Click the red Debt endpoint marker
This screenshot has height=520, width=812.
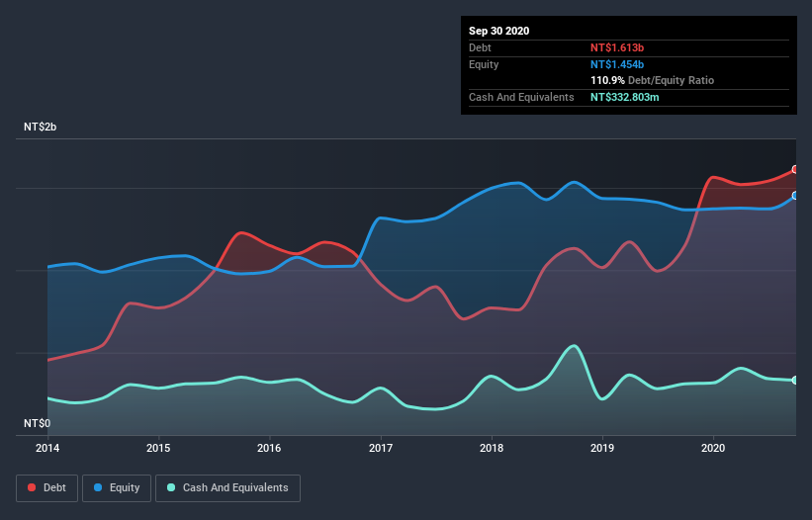pos(795,170)
